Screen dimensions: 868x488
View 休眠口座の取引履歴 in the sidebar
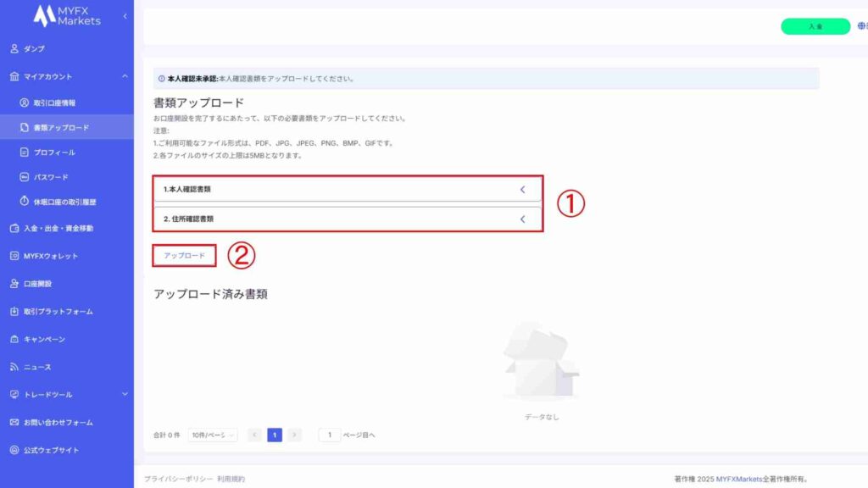point(65,202)
